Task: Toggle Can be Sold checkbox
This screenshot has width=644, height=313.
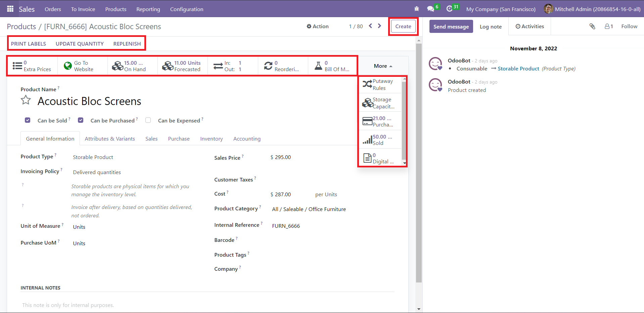Action: [28, 120]
